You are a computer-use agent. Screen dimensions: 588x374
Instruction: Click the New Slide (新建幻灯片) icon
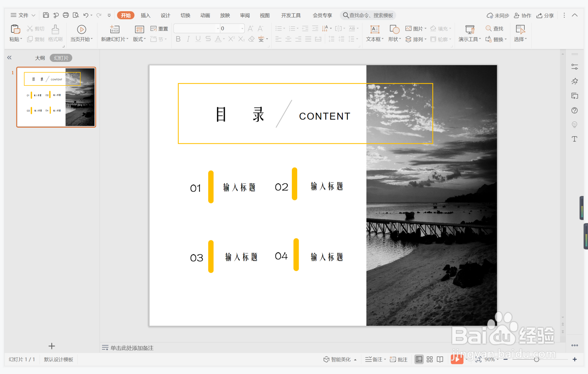click(x=114, y=29)
